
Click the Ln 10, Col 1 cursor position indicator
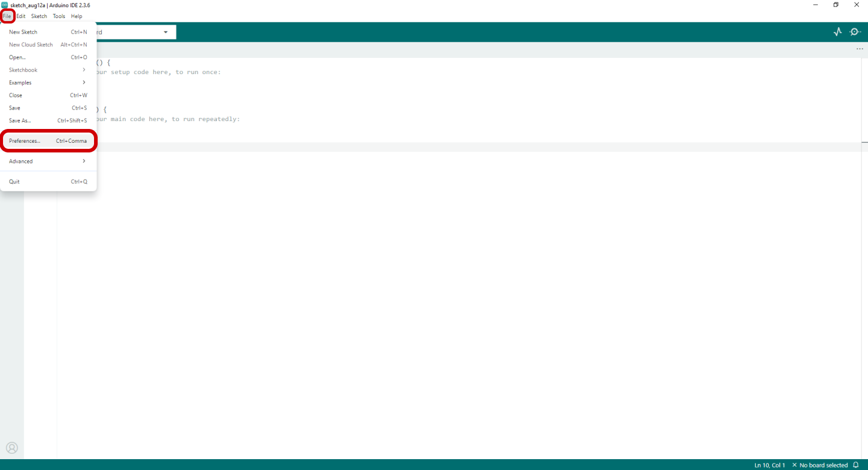[x=770, y=465]
